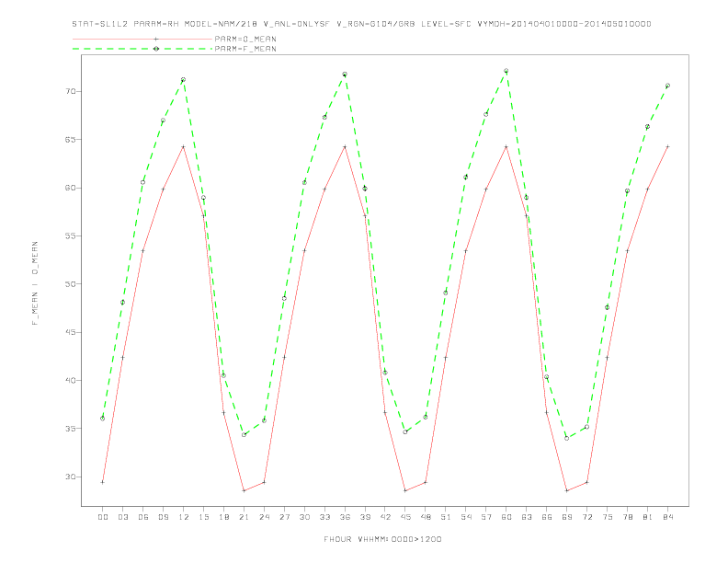
Task: Click the x-axis forecast hour label 51
Action: point(446,517)
